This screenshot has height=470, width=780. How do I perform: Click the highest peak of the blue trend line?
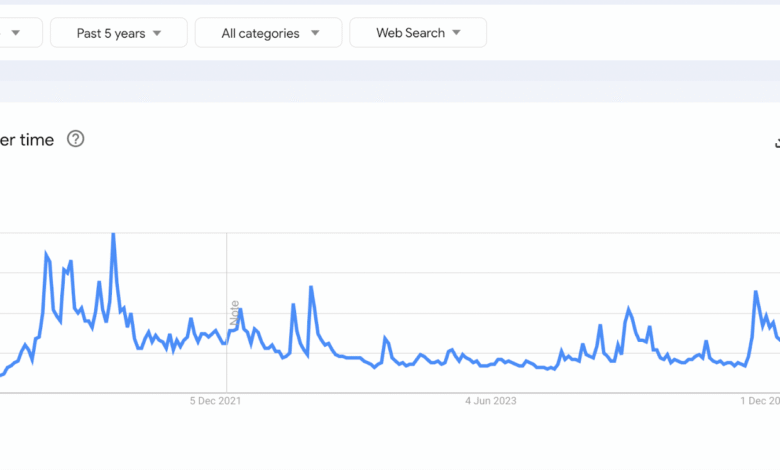[x=113, y=234]
